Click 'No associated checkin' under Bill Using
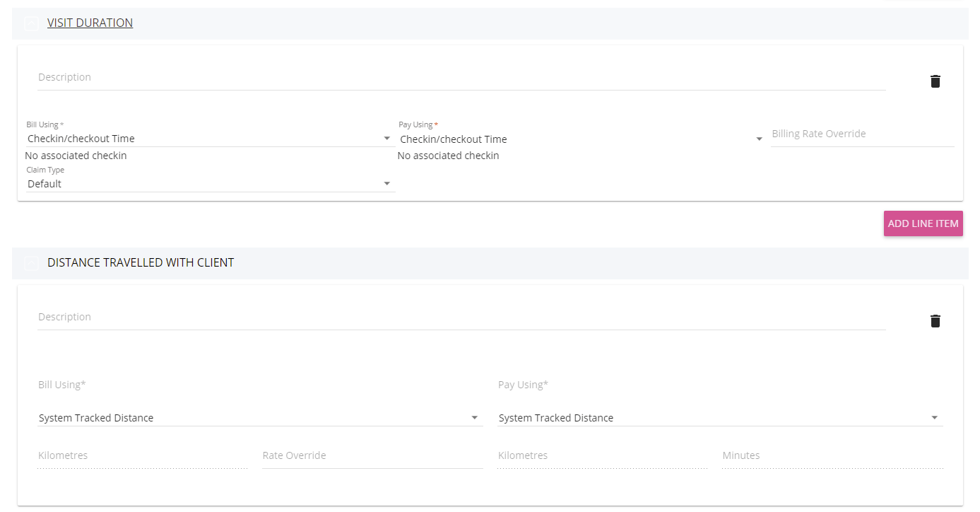Screen dimensions: 980x512 76,156
